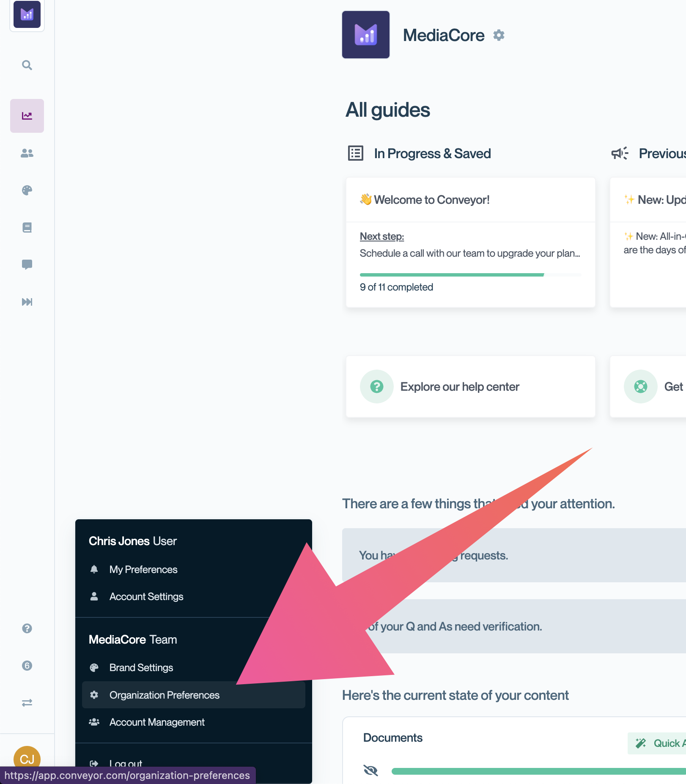This screenshot has width=686, height=784.
Task: Open Account Management menu item
Action: point(194,722)
